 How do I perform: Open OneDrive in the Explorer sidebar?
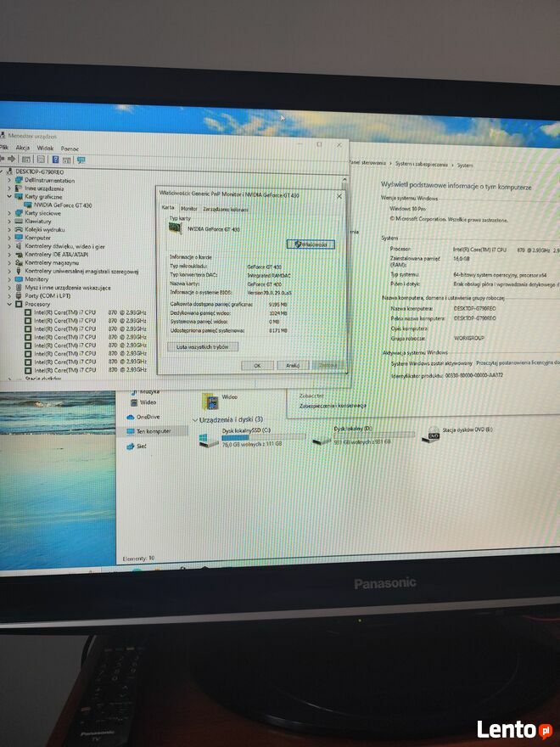point(148,417)
